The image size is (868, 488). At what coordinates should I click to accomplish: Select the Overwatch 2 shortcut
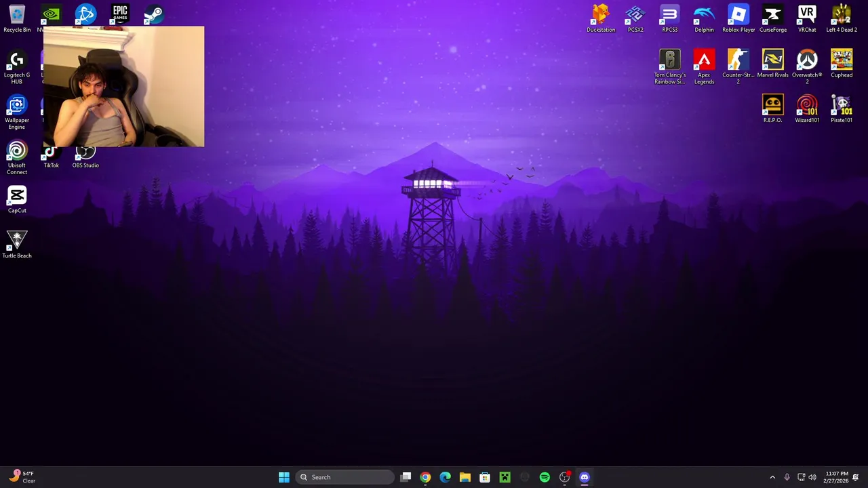pyautogui.click(x=807, y=67)
